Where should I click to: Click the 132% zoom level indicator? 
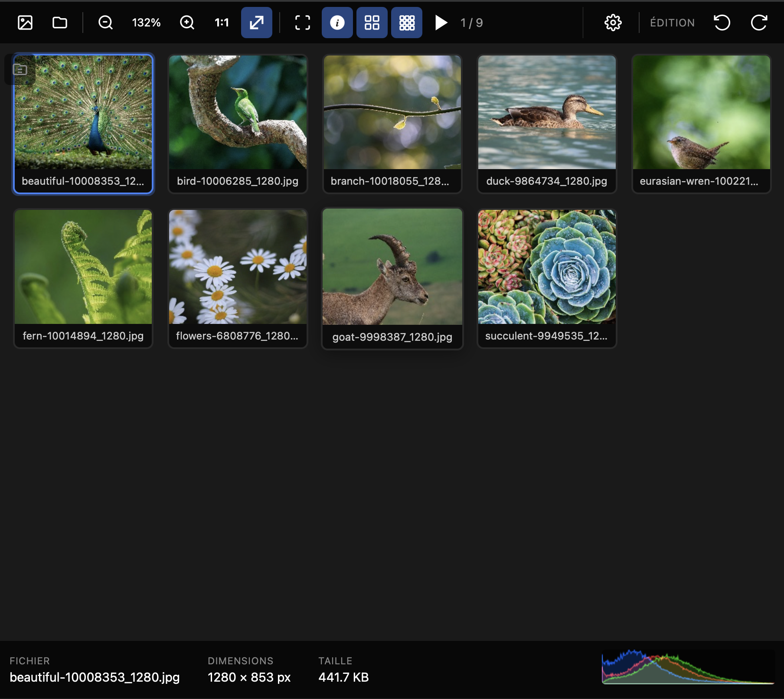tap(146, 23)
